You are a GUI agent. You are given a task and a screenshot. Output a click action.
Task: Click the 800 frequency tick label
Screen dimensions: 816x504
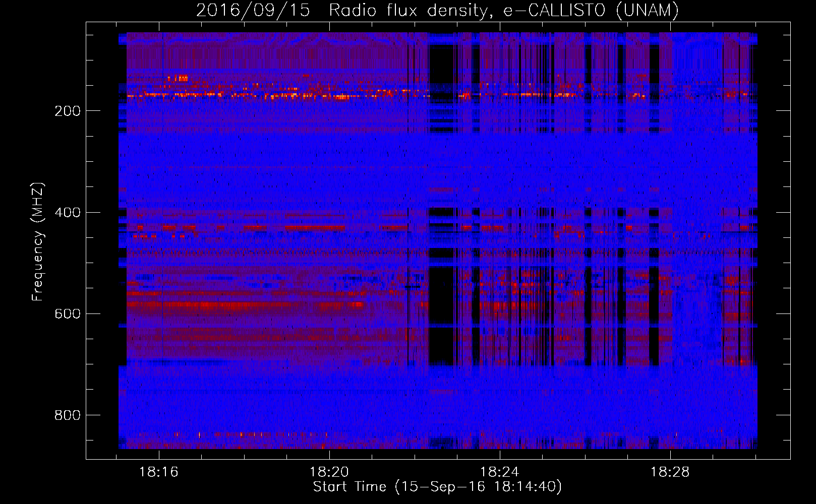(x=68, y=415)
